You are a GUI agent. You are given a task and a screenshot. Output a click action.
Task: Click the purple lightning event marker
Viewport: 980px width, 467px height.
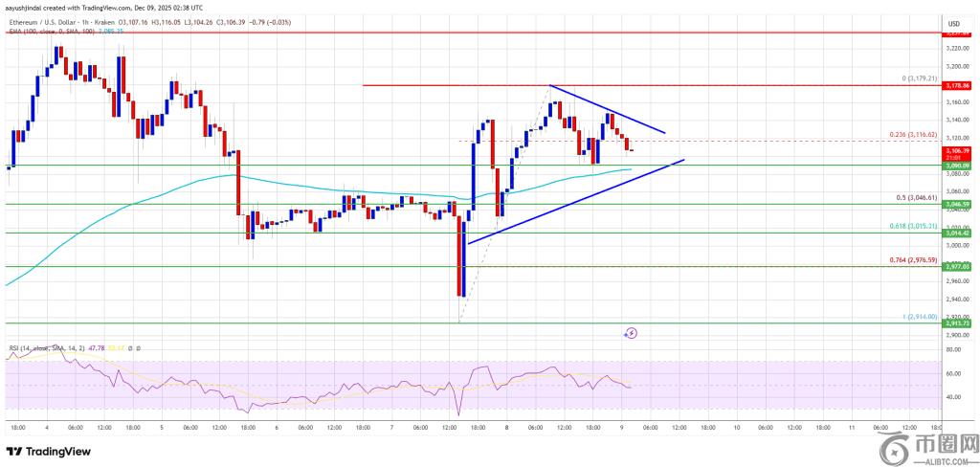coord(631,333)
